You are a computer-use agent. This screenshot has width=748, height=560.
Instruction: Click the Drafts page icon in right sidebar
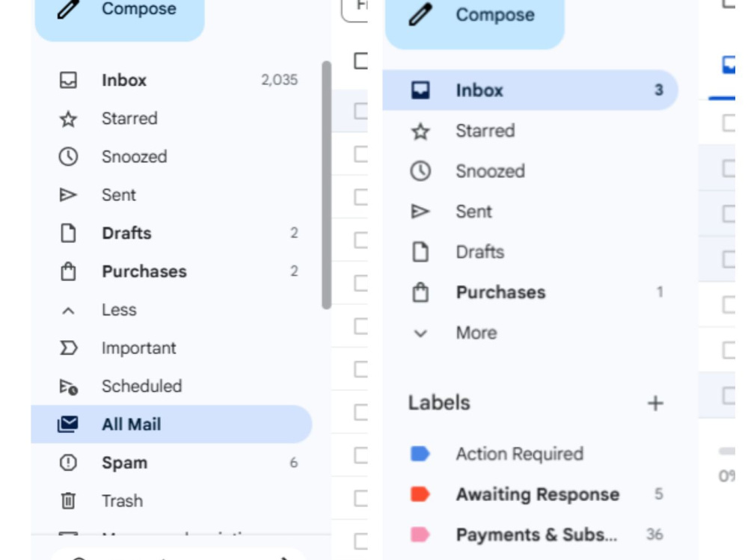point(420,252)
